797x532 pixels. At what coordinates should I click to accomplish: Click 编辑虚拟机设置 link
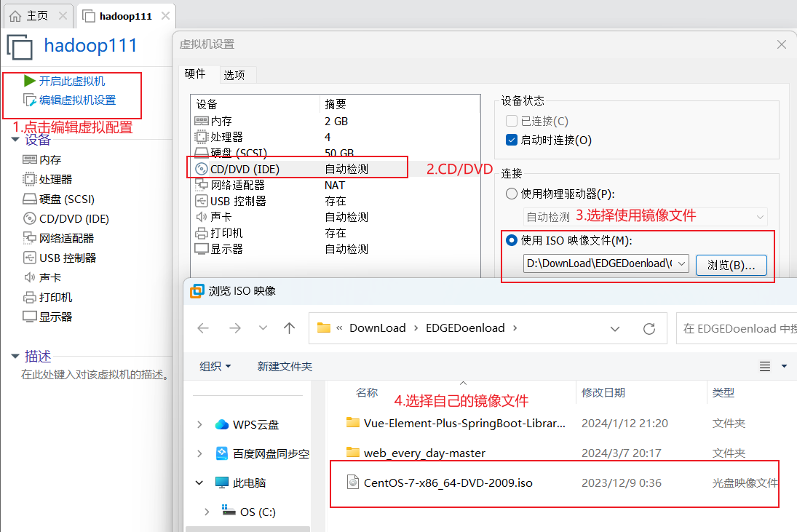(78, 100)
